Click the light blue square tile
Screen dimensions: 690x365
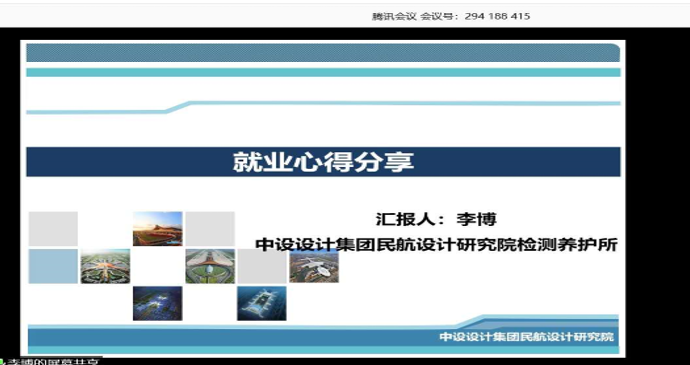(53, 266)
